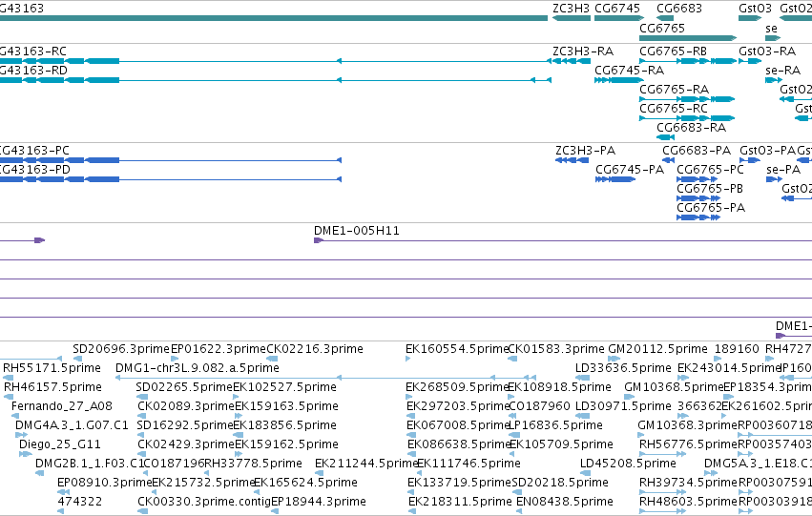Click the Diego_25_G11 feature
Viewport: 812px width, 516px height.
26,454
